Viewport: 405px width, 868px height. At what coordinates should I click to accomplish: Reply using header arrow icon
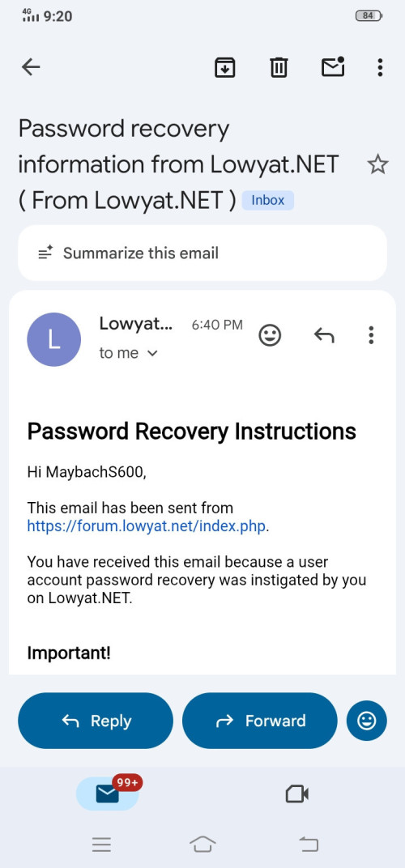click(x=324, y=335)
